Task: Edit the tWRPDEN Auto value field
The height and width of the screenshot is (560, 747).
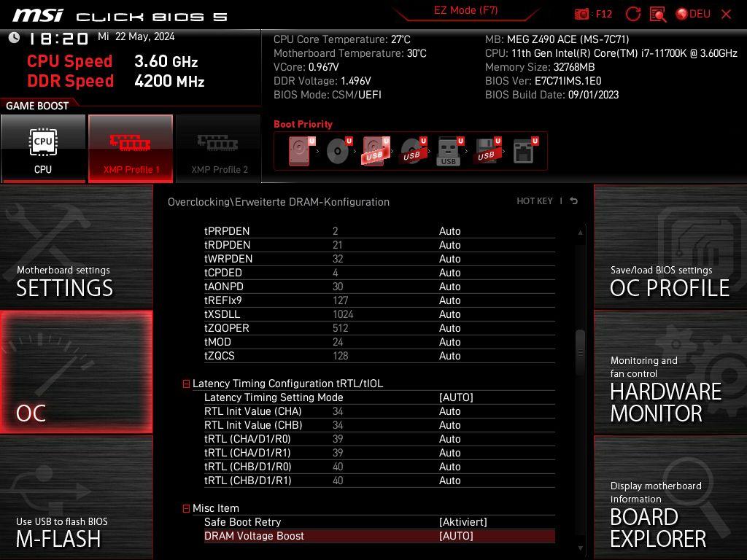Action: point(449,259)
